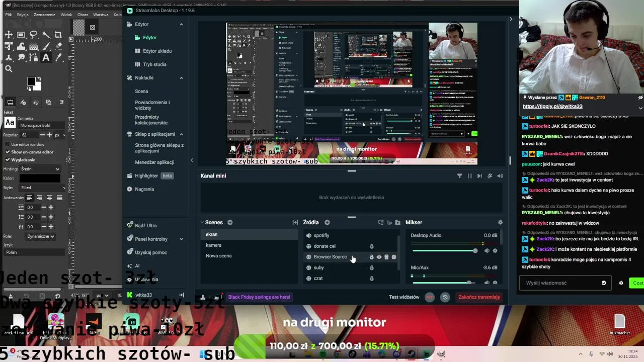Screen dimensions: 644x362
Task: Toggle lock on Browser Source
Action: pos(372,257)
